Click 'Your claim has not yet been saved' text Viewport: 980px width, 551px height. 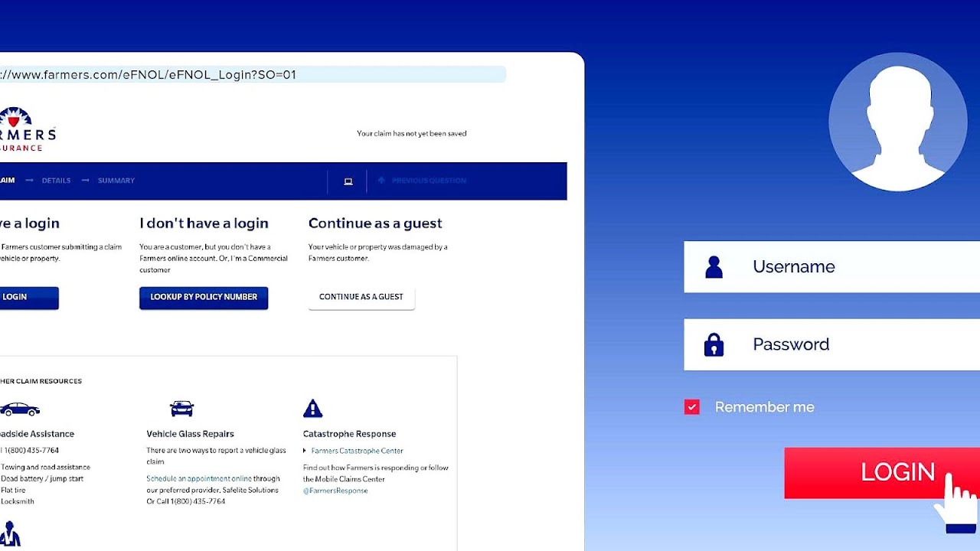click(x=412, y=133)
